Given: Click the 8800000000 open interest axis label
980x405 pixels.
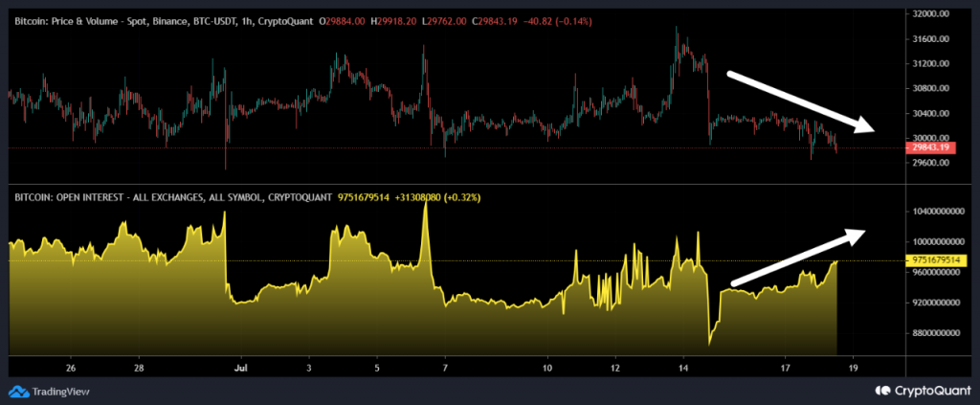Looking at the screenshot, I should (938, 333).
